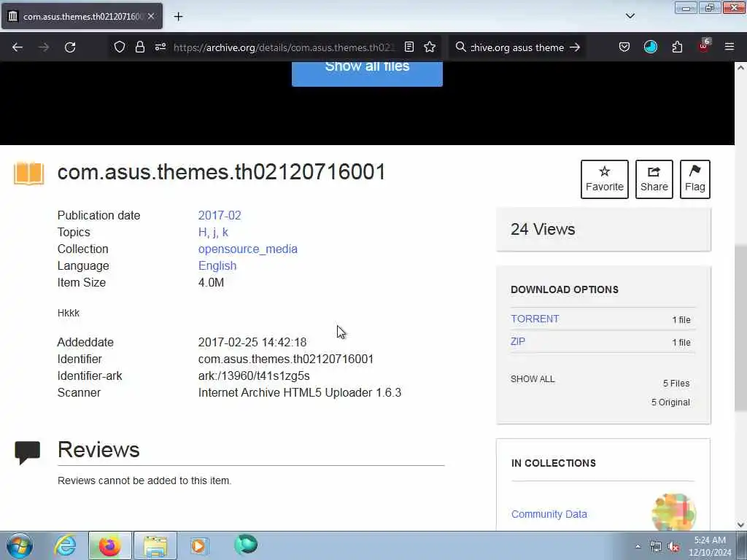Select the item title com.asus.themes.th02120716001
Image resolution: width=747 pixels, height=560 pixels.
click(221, 172)
